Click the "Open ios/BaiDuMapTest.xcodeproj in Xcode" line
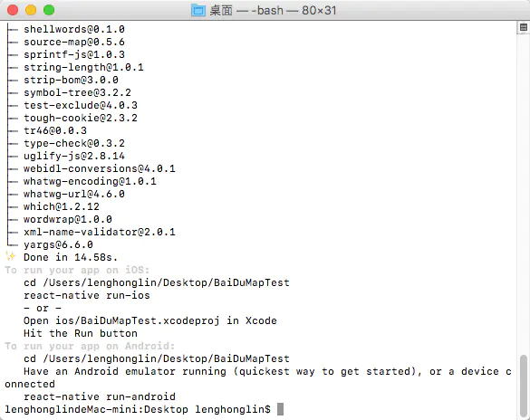 tap(150, 320)
